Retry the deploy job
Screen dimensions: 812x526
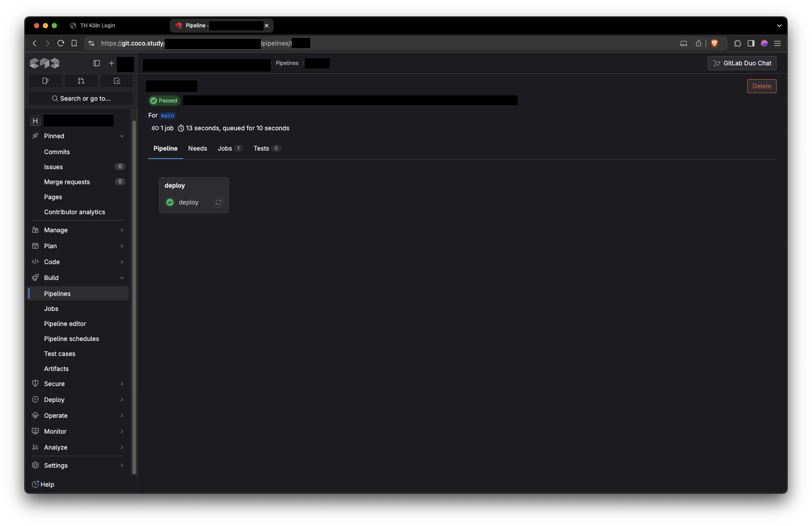(218, 202)
